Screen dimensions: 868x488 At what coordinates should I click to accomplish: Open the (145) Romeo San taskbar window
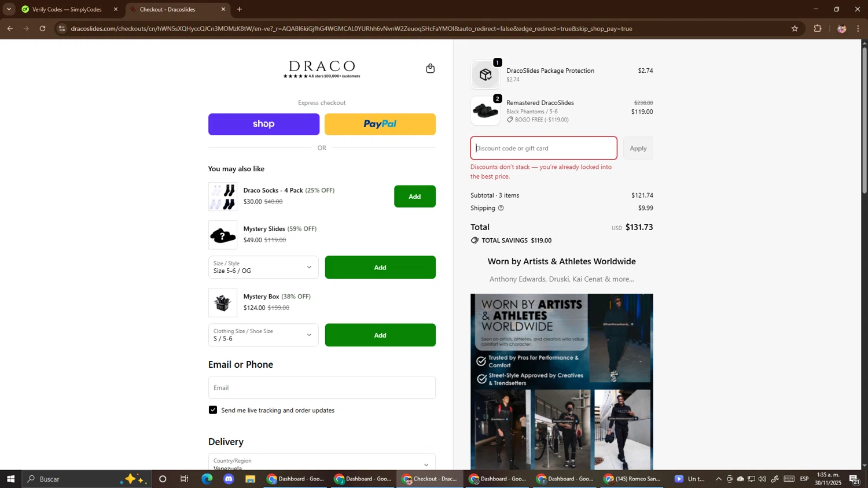(x=632, y=479)
